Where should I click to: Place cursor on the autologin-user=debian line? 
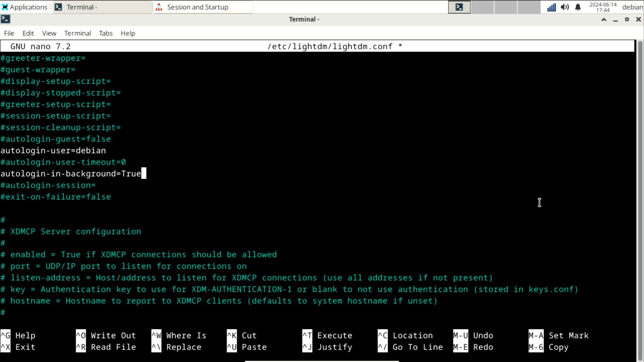click(x=53, y=150)
